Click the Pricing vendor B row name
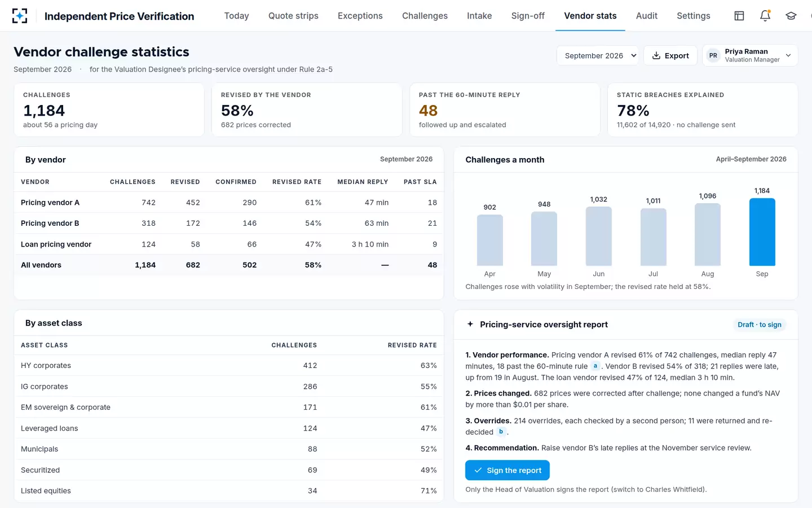This screenshot has width=812, height=508. pyautogui.click(x=50, y=224)
